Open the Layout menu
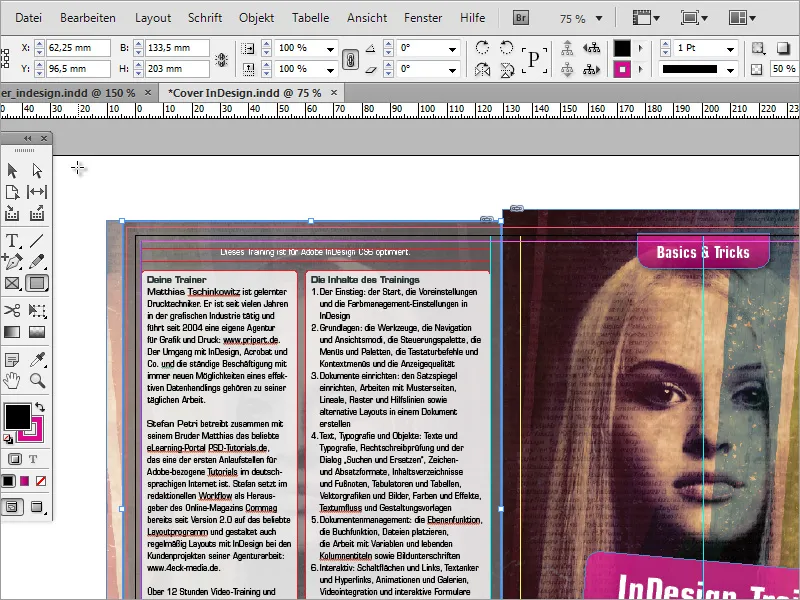800x600 pixels. pyautogui.click(x=153, y=18)
